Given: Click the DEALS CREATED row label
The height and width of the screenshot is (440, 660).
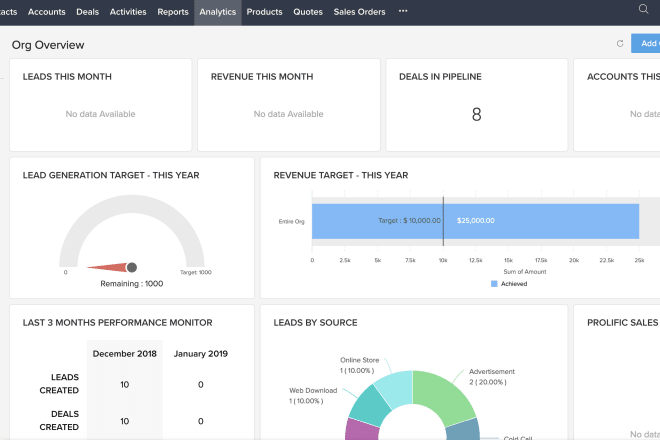Looking at the screenshot, I should (59, 420).
